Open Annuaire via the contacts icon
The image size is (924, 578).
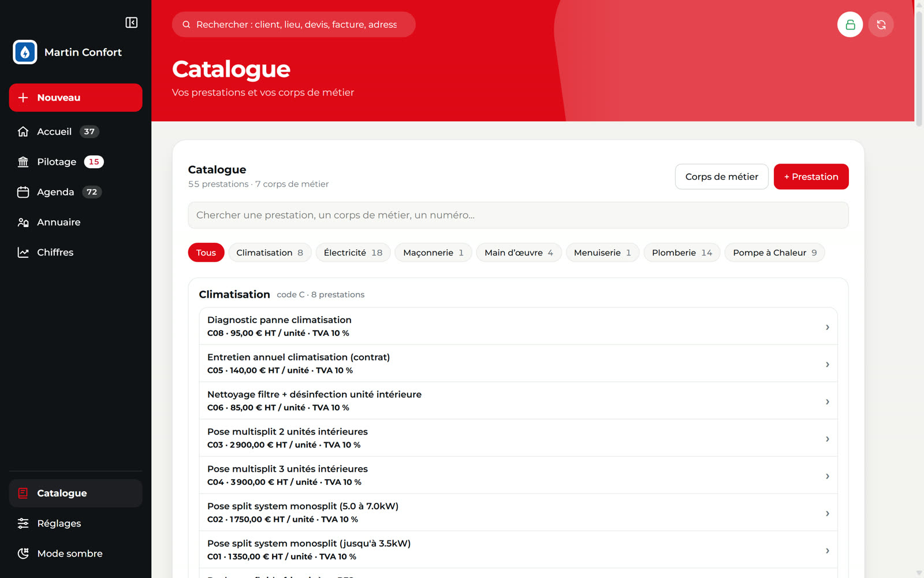23,222
